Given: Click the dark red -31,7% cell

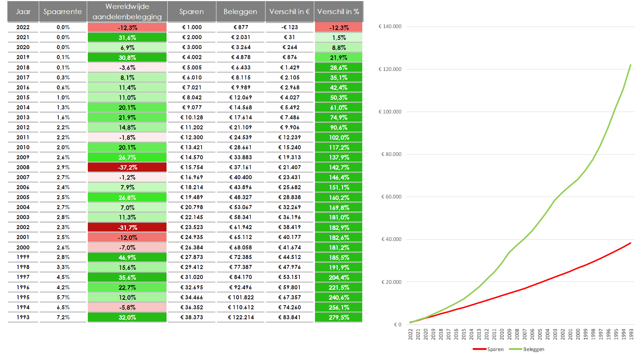Looking at the screenshot, I should pos(127,227).
